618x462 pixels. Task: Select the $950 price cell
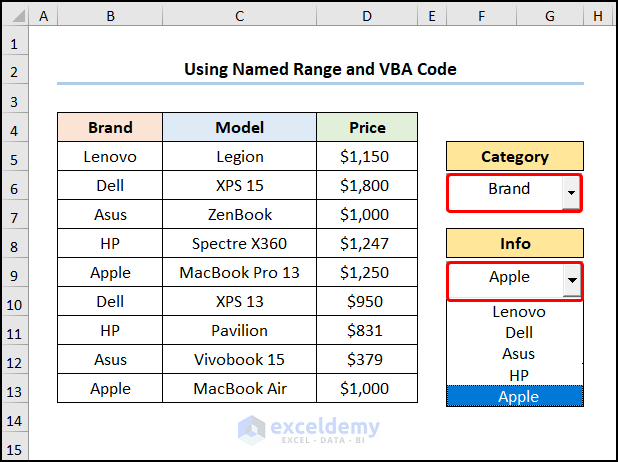point(367,302)
